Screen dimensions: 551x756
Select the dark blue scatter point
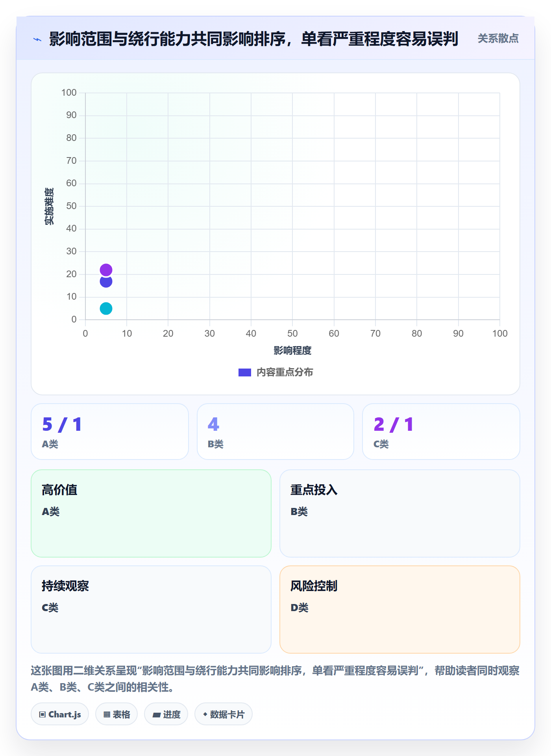[x=106, y=282]
